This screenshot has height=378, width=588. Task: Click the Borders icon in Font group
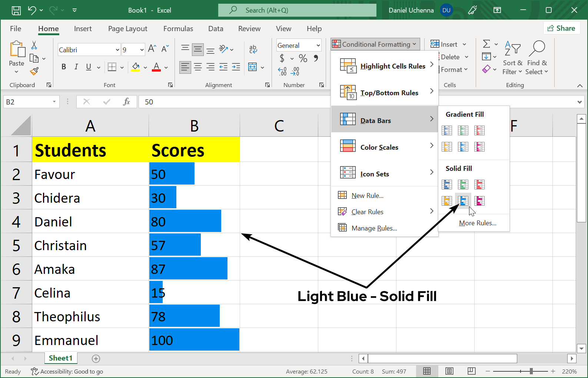112,67
